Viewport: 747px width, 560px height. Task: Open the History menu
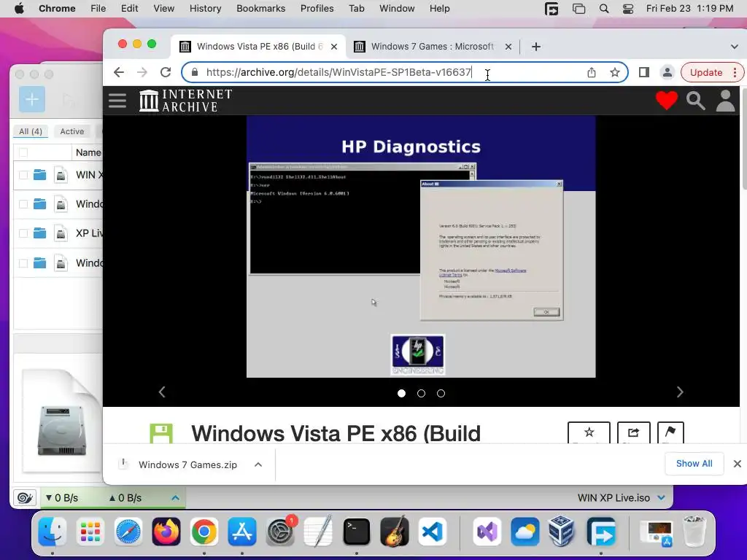(205, 9)
